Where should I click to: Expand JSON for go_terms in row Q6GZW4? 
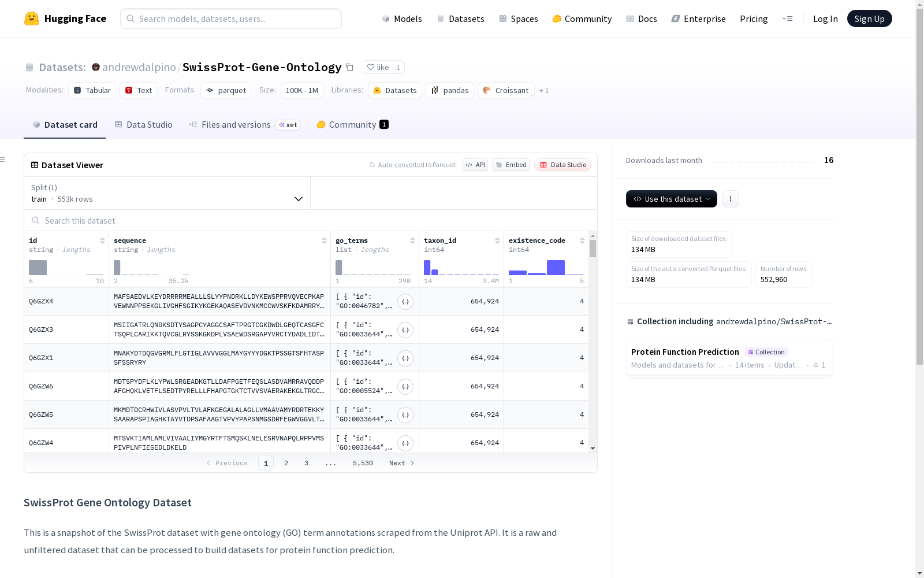tap(405, 443)
